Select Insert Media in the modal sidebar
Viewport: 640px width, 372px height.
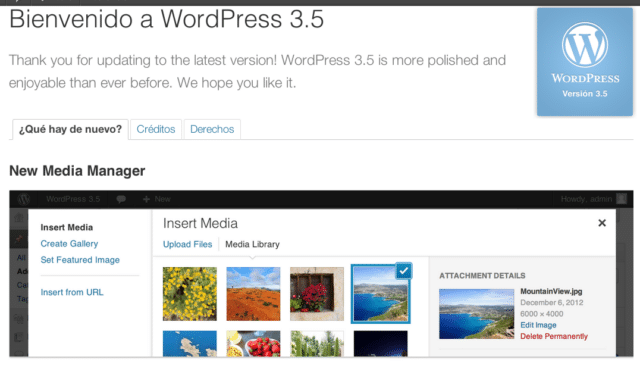(67, 227)
